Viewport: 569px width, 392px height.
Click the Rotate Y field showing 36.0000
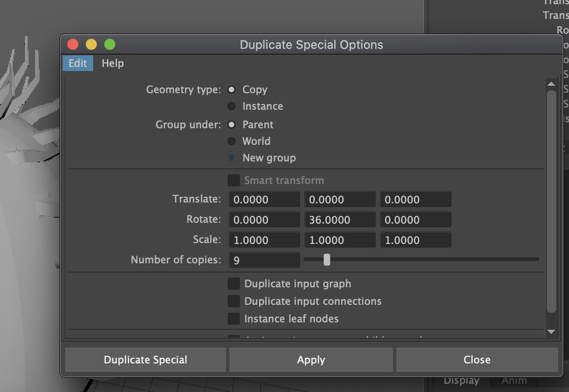click(x=340, y=220)
